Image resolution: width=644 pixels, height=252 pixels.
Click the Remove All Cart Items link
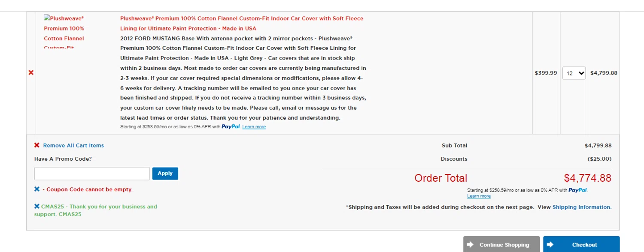point(73,146)
